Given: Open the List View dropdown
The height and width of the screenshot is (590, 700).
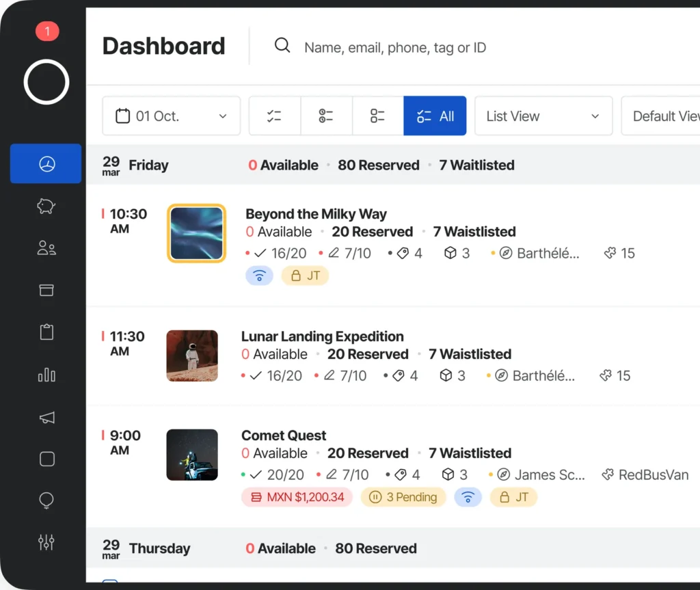Looking at the screenshot, I should pyautogui.click(x=543, y=116).
